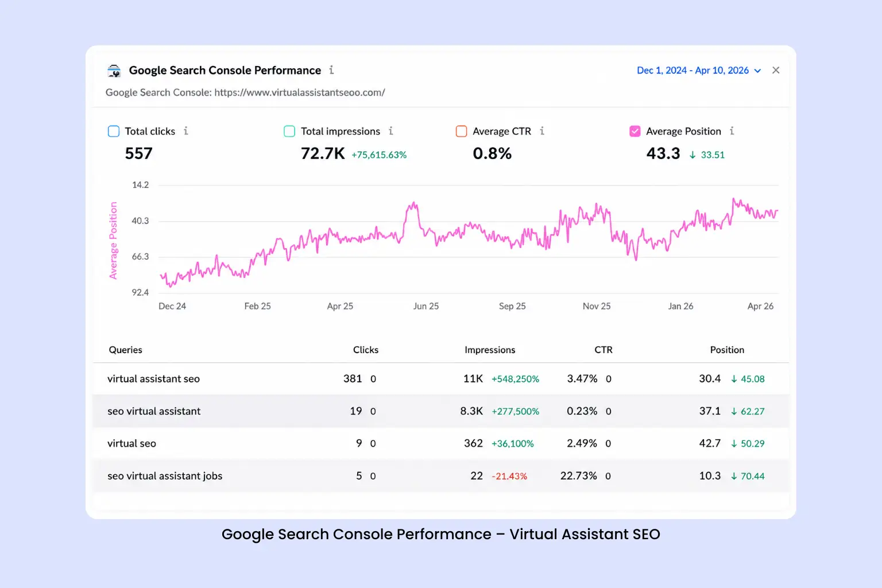This screenshot has height=588, width=882.
Task: Click the Google Search Console logo icon
Action: (x=114, y=71)
